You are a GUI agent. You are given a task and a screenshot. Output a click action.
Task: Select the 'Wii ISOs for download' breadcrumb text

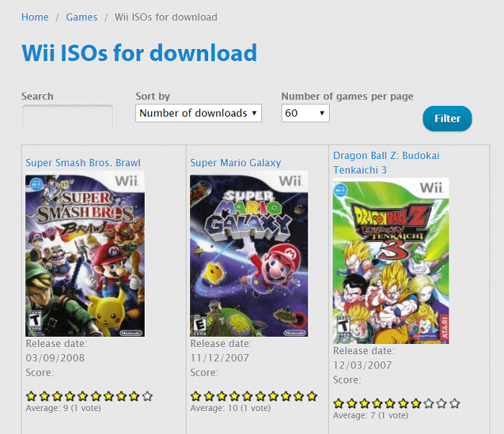166,17
